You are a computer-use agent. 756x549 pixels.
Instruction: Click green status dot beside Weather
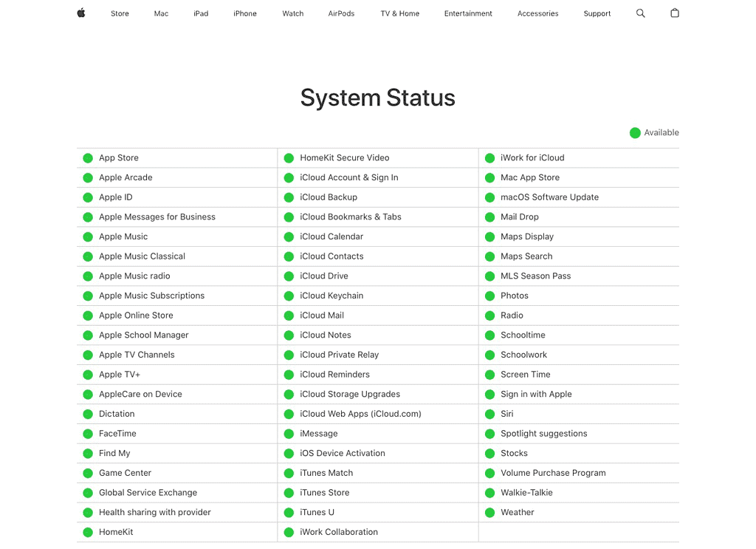pyautogui.click(x=489, y=512)
